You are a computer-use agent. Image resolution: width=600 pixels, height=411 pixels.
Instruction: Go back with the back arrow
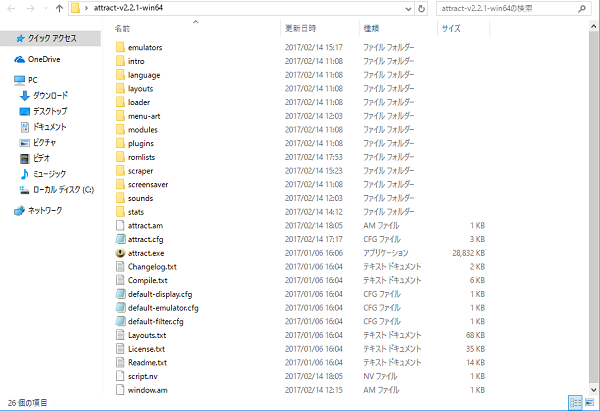pyautogui.click(x=11, y=8)
